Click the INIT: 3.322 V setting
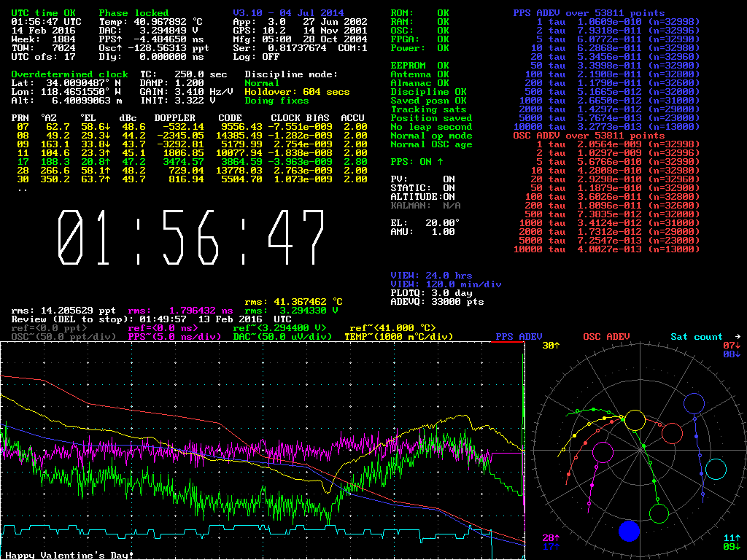The image size is (747, 560). [x=178, y=101]
